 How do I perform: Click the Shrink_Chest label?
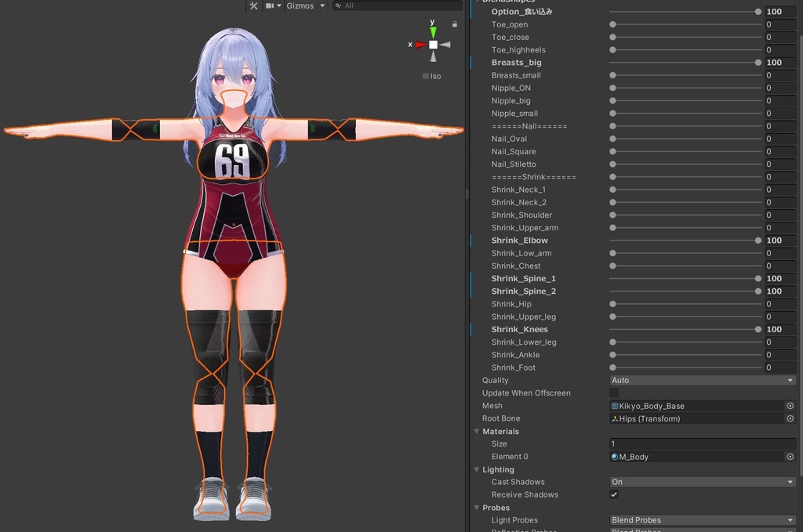516,266
